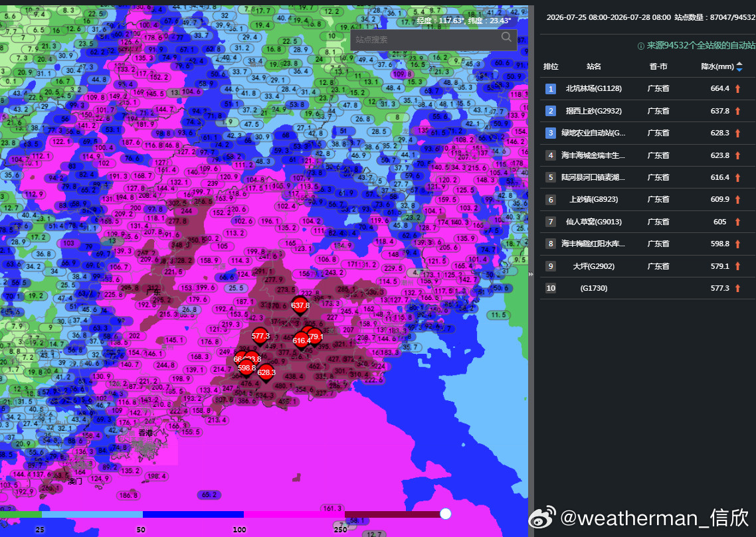Click the 澳门 label on the map
Viewport: 756px width, 537px height.
pos(74,481)
